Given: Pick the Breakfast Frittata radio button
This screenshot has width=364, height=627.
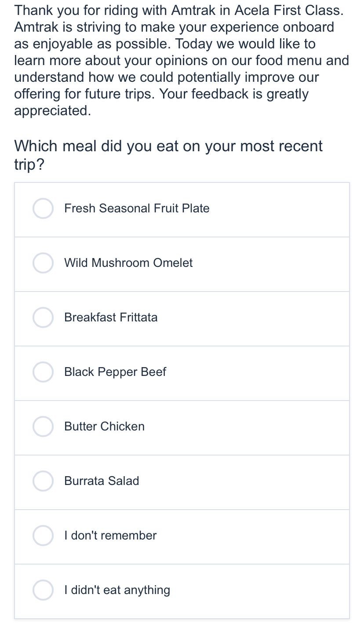Looking at the screenshot, I should tap(43, 317).
